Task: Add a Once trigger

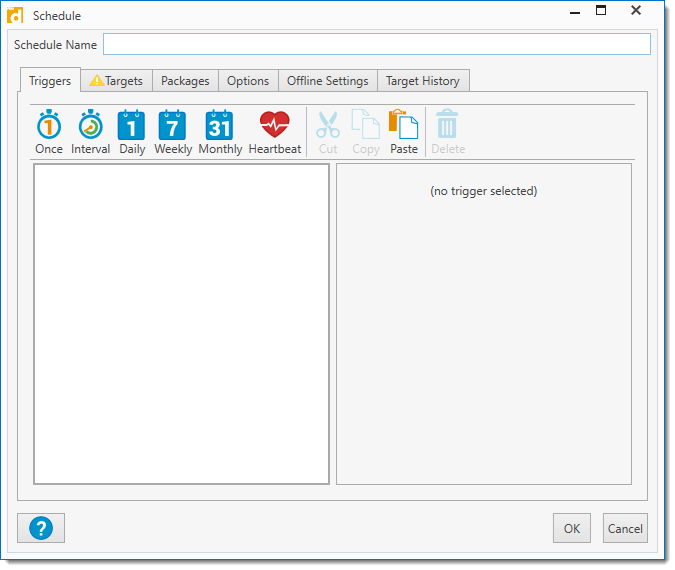Action: pyautogui.click(x=48, y=132)
